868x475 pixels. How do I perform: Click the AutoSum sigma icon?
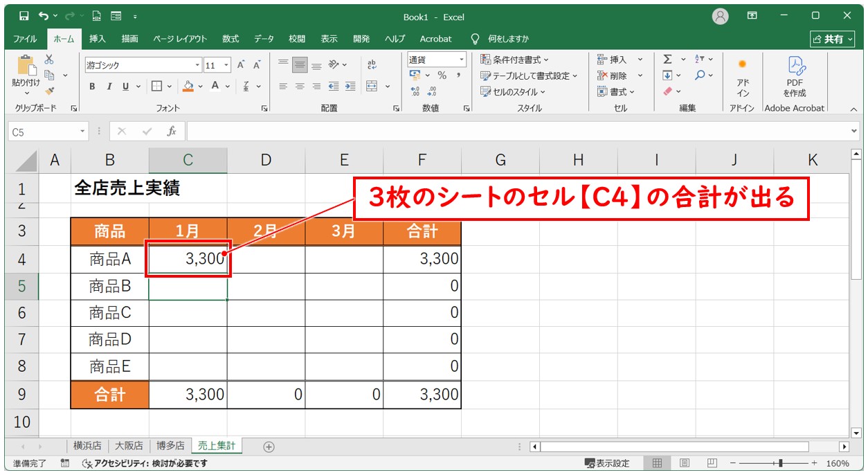click(x=667, y=60)
